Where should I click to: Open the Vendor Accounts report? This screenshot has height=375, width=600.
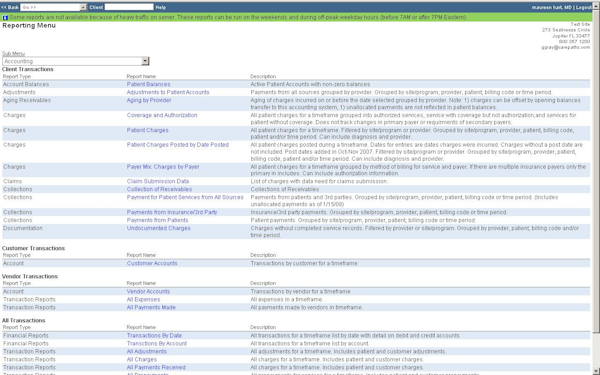(148, 292)
